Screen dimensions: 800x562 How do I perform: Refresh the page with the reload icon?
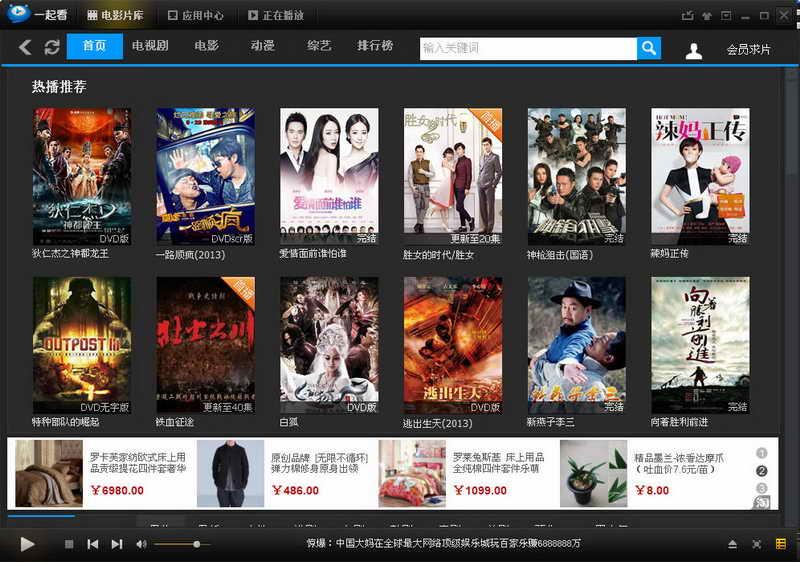pyautogui.click(x=52, y=47)
